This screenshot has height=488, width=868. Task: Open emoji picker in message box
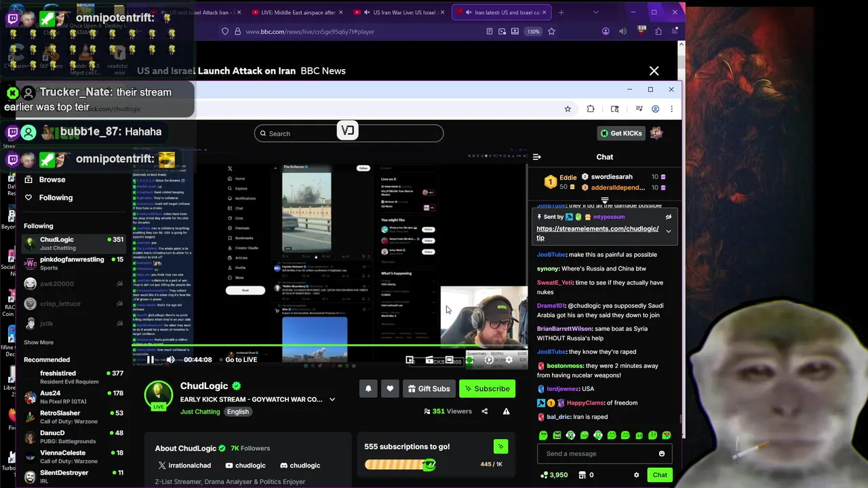click(x=662, y=453)
